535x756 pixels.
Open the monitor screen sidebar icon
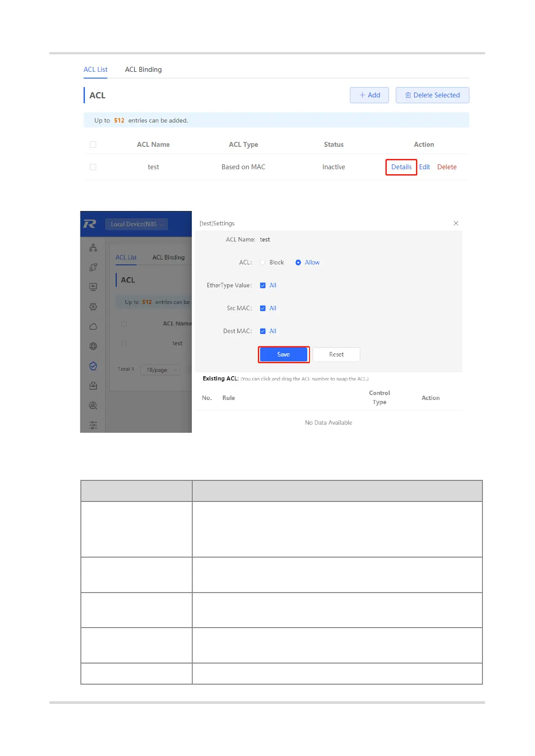pyautogui.click(x=93, y=287)
